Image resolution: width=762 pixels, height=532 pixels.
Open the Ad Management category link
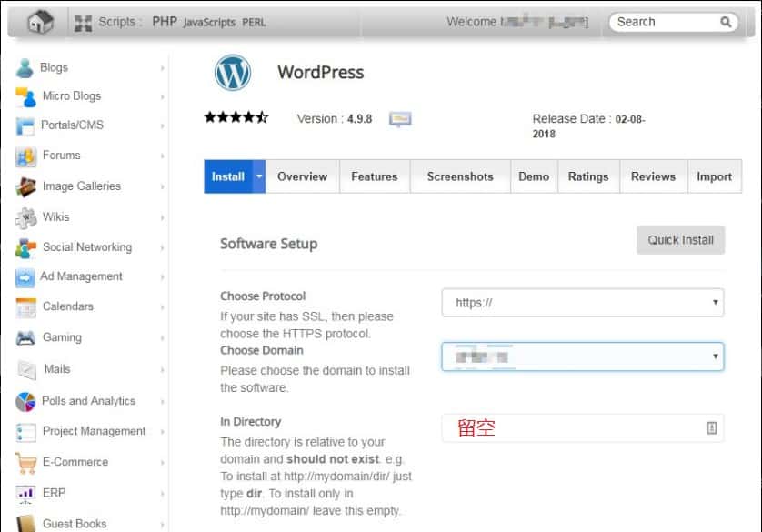pos(81,276)
